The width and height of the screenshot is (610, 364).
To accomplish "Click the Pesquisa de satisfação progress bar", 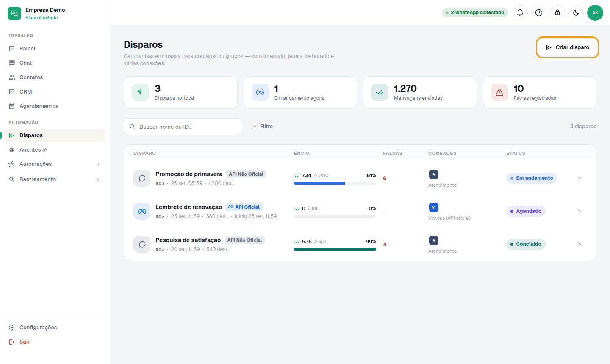I will pyautogui.click(x=335, y=249).
